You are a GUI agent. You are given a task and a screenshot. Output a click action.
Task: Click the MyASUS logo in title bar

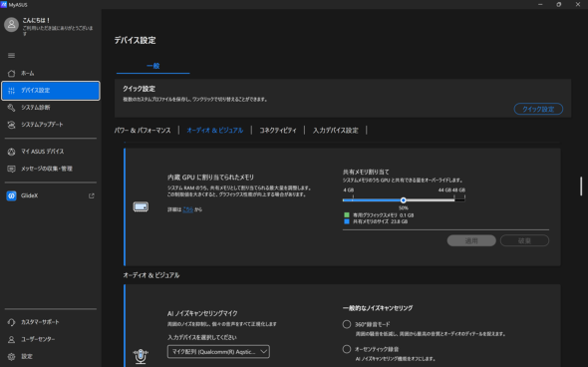coord(4,5)
